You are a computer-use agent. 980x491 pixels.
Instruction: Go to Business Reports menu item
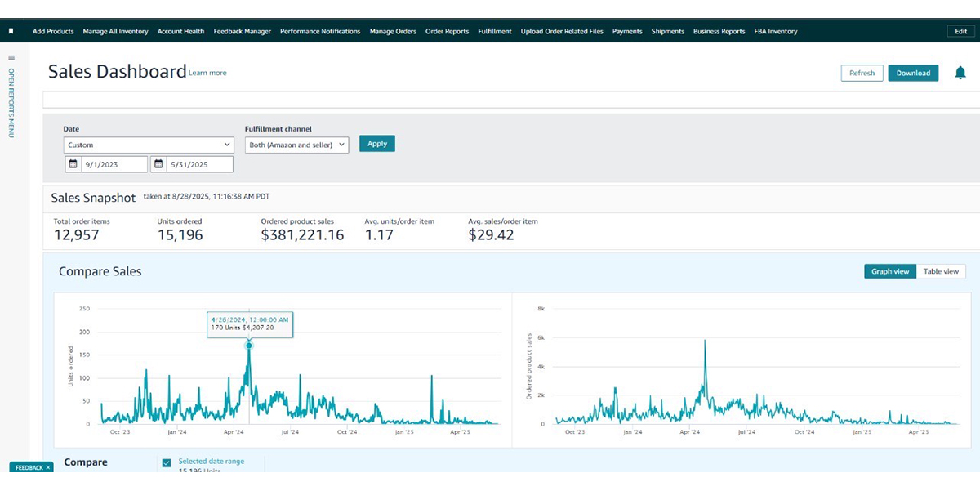click(719, 31)
